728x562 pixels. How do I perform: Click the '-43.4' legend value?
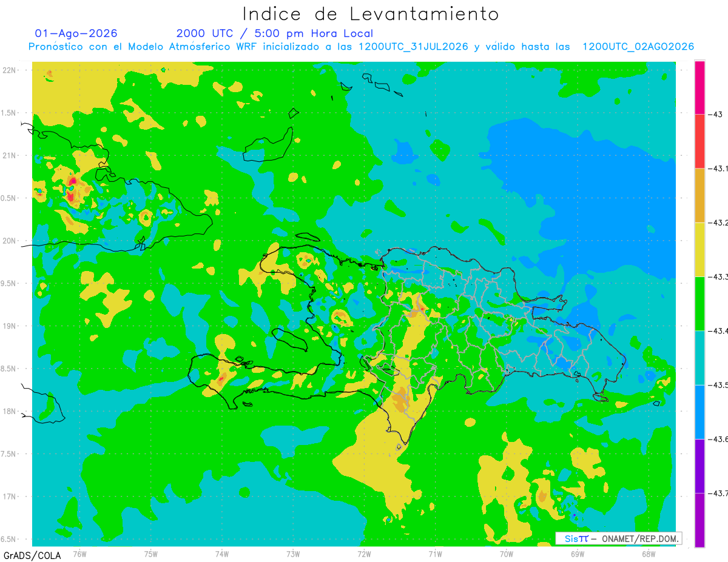pos(718,330)
